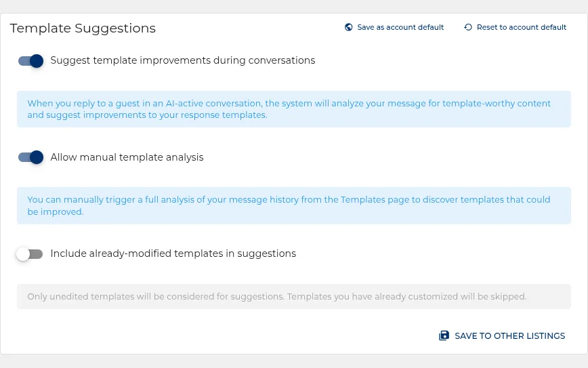Click 'Include already-modified templates in suggestions' label text
The height and width of the screenshot is (368, 588).
173,253
